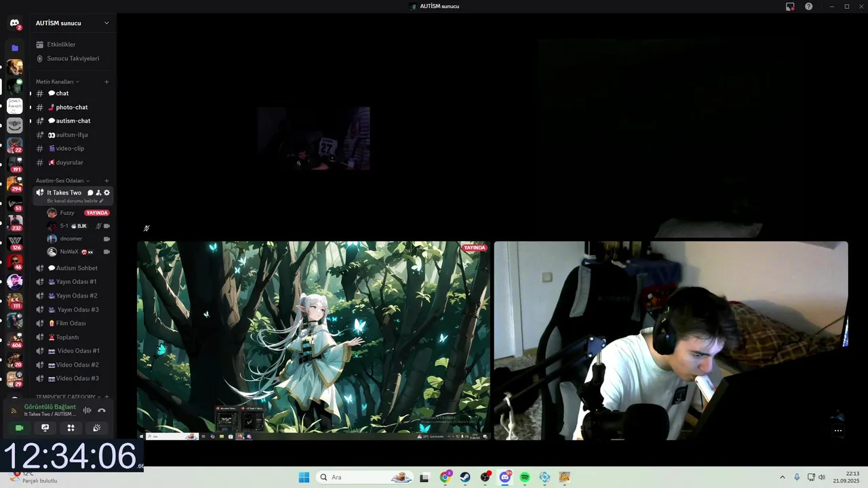Viewport: 868px width, 488px height.
Task: Open Etkinlikler events page
Action: coord(73,44)
